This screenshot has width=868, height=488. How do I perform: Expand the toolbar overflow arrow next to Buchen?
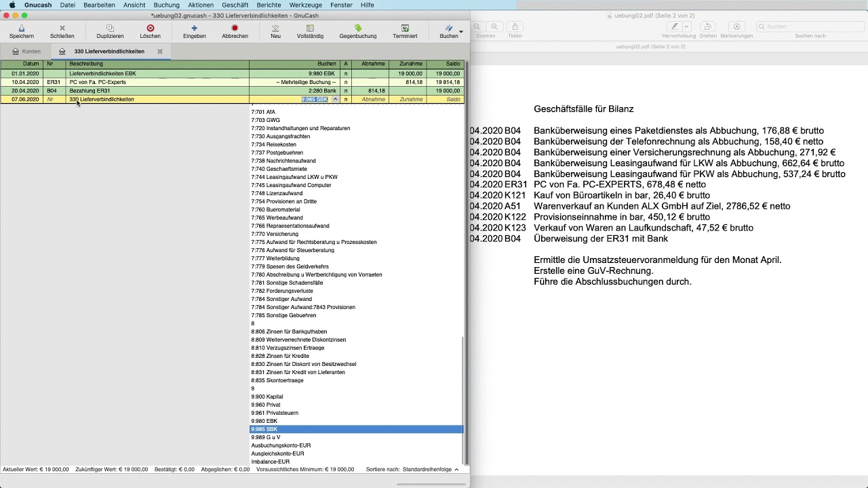pos(461,31)
